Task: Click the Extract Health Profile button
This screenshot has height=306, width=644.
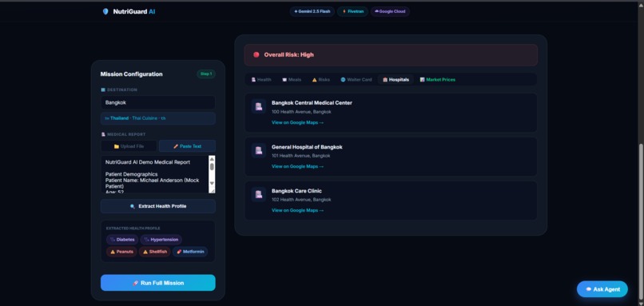Action: [x=158, y=206]
